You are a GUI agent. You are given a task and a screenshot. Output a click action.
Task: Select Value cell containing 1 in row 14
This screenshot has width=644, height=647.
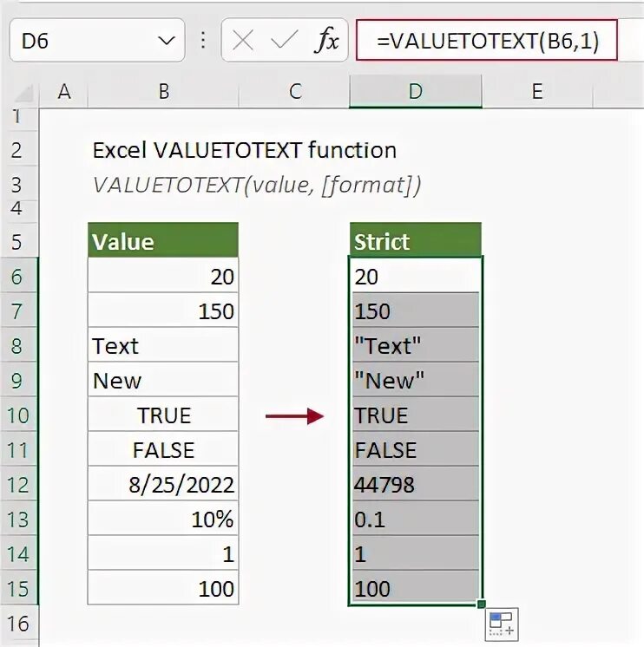163,553
